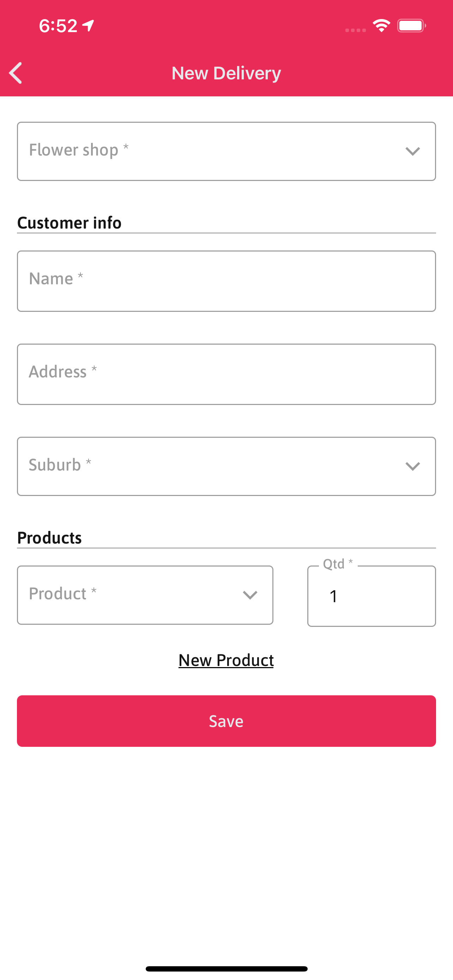Expand the Suburb selector

tap(226, 466)
